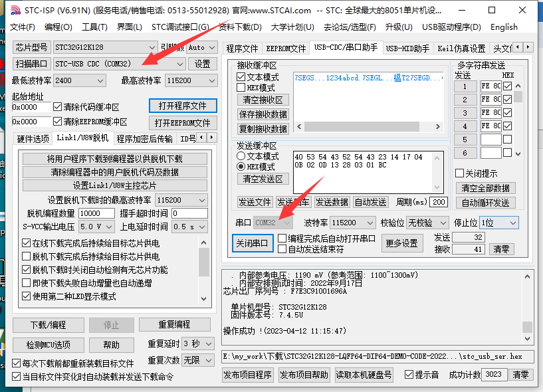This screenshot has width=543, height=392.
Task: Enable HEX模式 in the receive buffer
Action: (241, 87)
